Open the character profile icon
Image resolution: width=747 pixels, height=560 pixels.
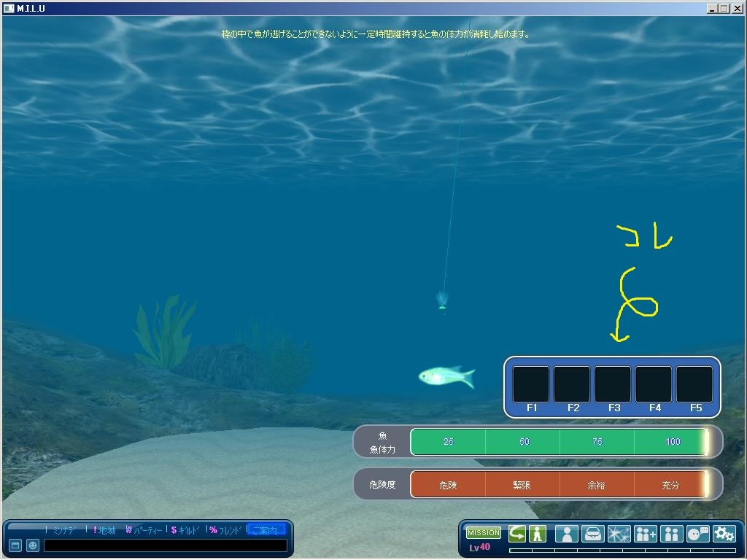[x=567, y=534]
